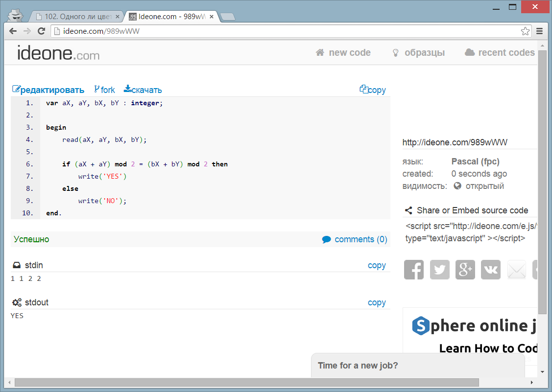Click the horizontal scrollbar thumb

(246, 383)
